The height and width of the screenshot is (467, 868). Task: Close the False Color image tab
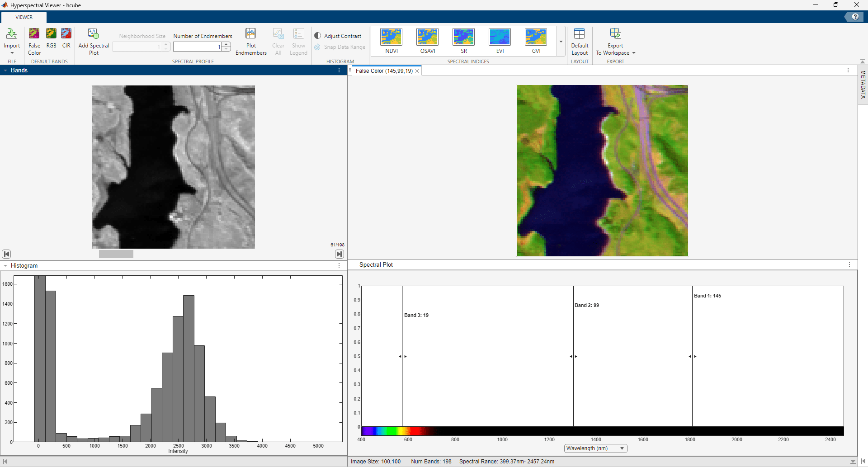(417, 71)
